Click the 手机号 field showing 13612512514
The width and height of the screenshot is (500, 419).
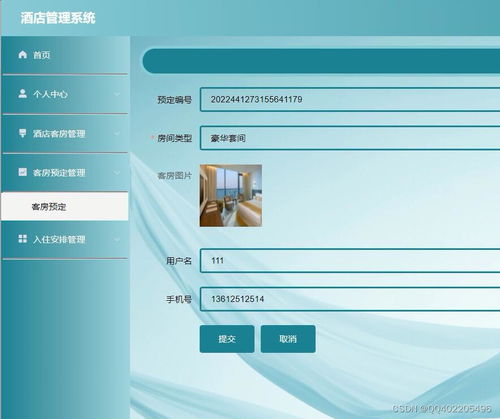[x=350, y=299]
